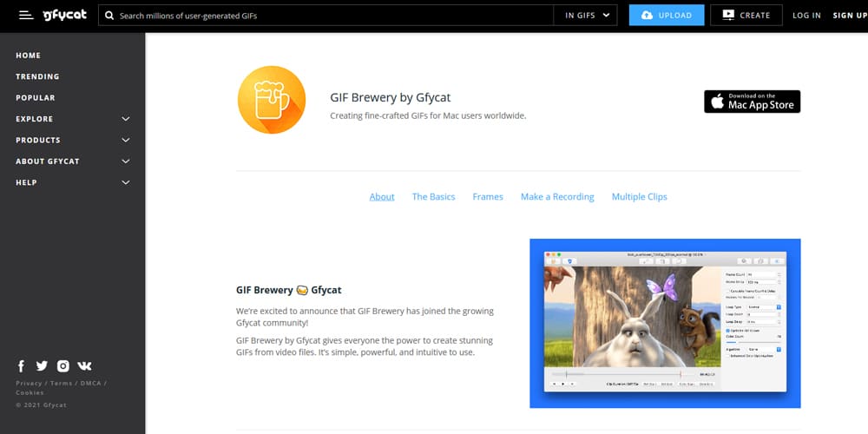This screenshot has height=434, width=868.
Task: Open the Cookies link
Action: (x=30, y=392)
